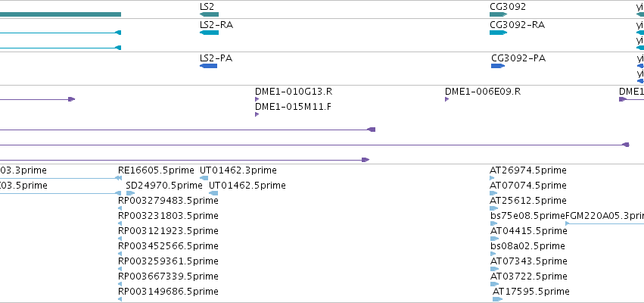
Task: Select the UT01462.3prime EST glyph
Action: pyautogui.click(x=204, y=178)
